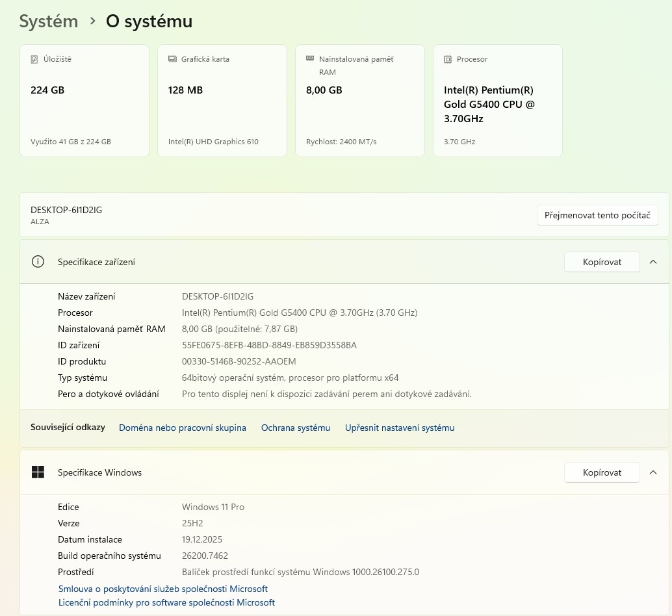Copy device specifications with the Kopírovat button
The height and width of the screenshot is (616, 672).
[602, 262]
